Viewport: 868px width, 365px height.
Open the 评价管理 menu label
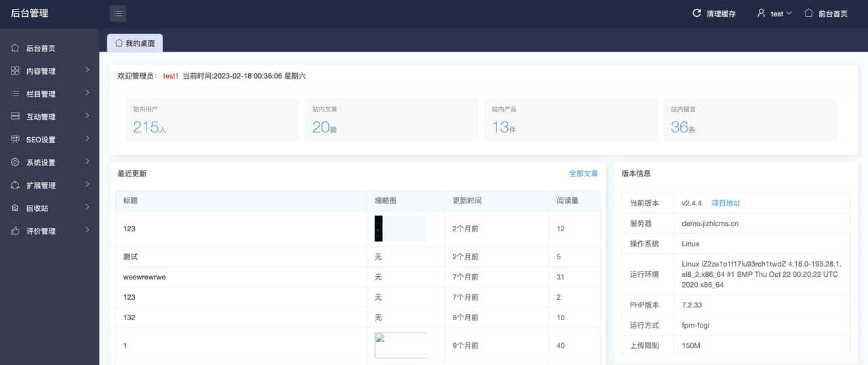[41, 231]
